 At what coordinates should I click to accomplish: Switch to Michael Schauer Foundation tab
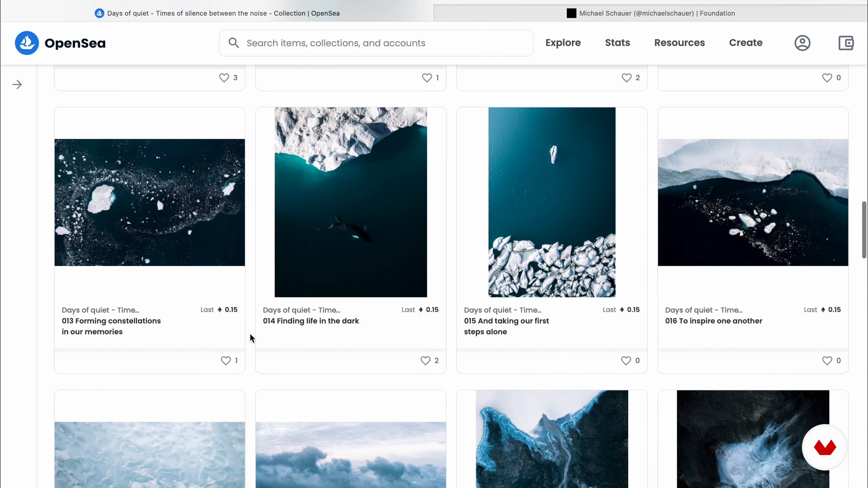pos(650,13)
